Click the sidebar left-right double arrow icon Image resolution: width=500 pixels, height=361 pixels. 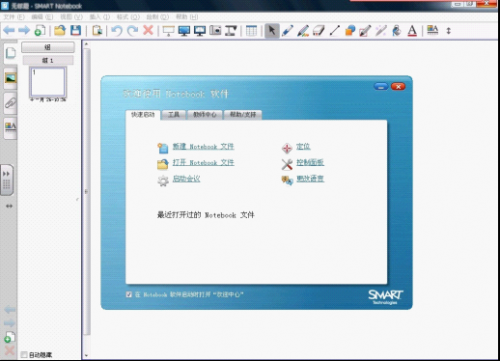pos(9,206)
